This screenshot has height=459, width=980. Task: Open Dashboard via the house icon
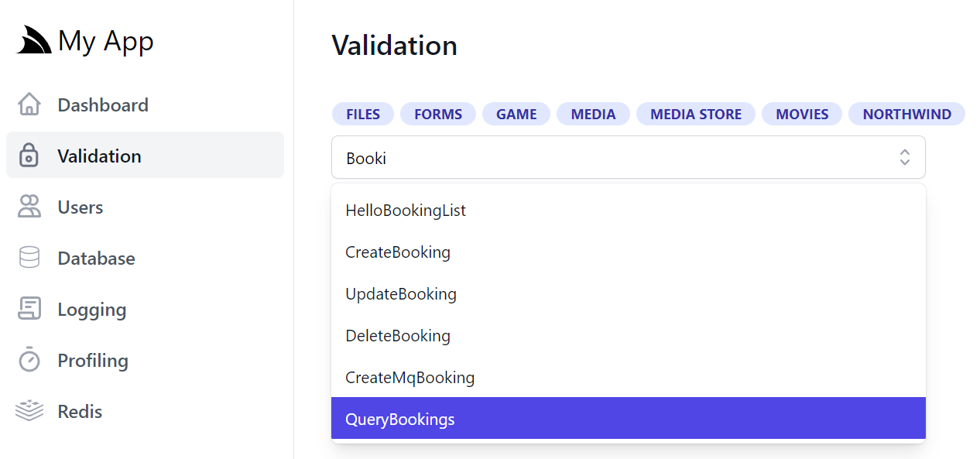point(29,104)
